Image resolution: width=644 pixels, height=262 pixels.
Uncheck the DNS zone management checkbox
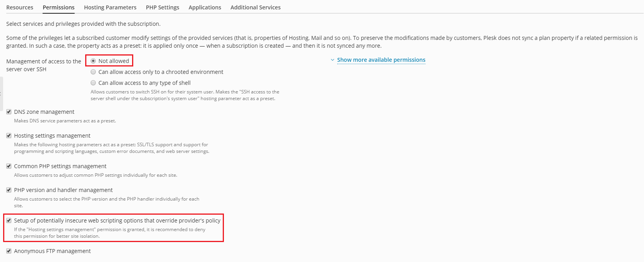pyautogui.click(x=9, y=112)
